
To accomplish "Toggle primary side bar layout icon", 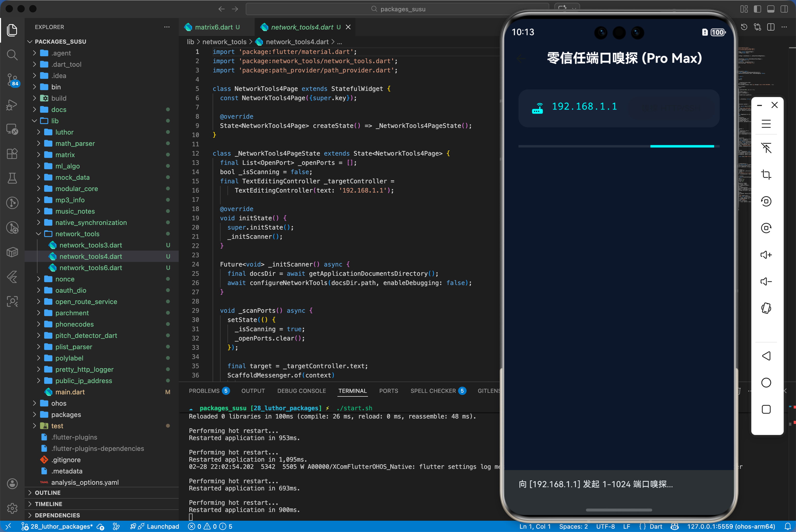I will [757, 9].
